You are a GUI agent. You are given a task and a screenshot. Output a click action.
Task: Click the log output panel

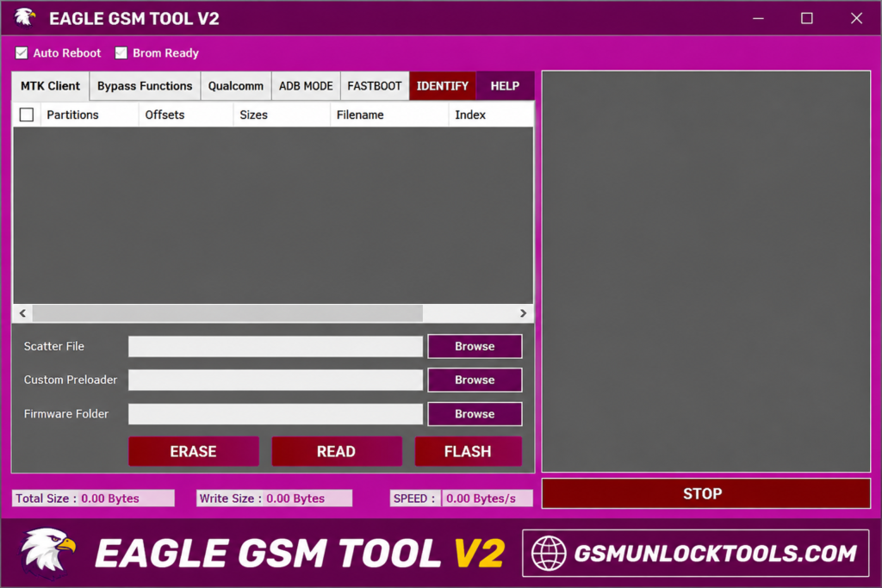pyautogui.click(x=706, y=271)
